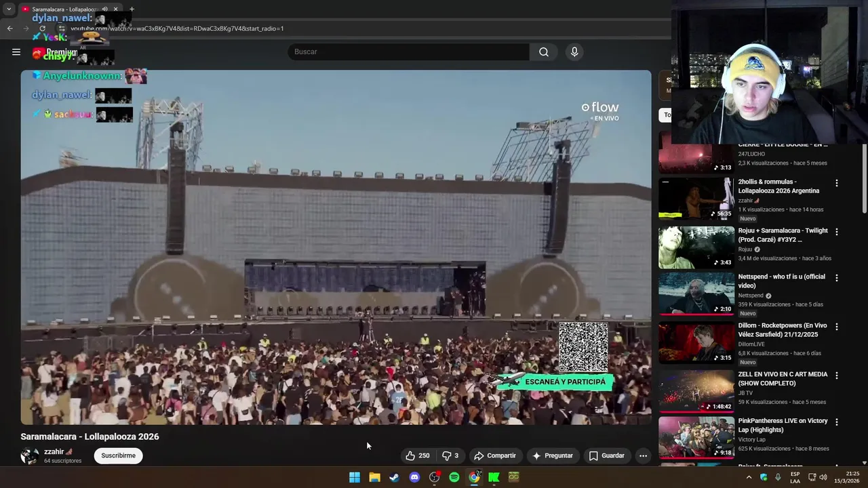Open Spotify from the taskbar

[454, 477]
